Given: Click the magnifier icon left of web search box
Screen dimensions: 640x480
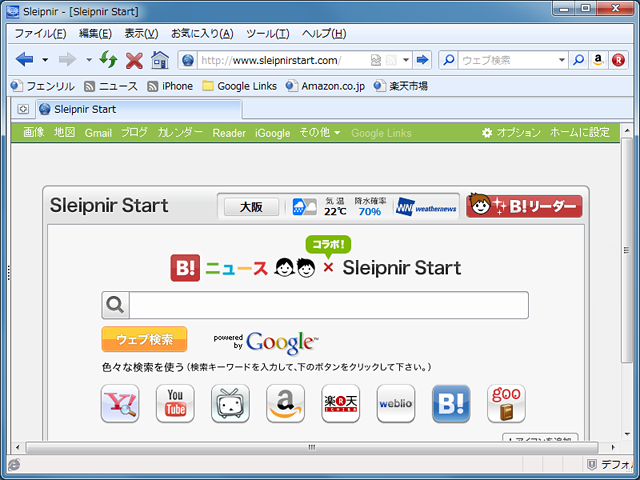Looking at the screenshot, I should pos(448,60).
